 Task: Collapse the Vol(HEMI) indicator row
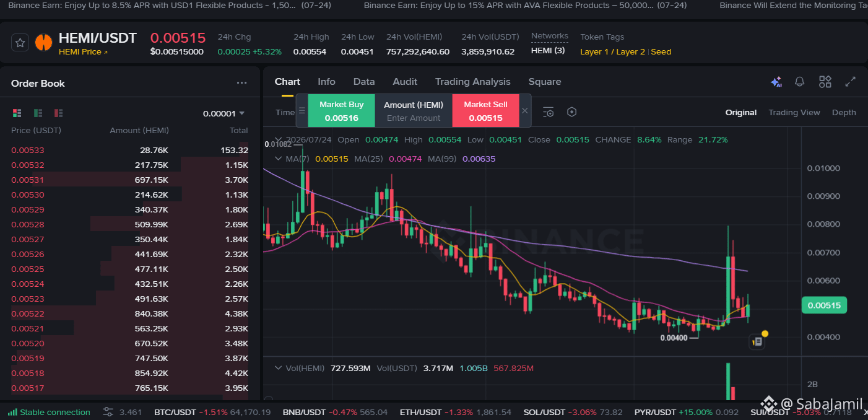point(279,368)
